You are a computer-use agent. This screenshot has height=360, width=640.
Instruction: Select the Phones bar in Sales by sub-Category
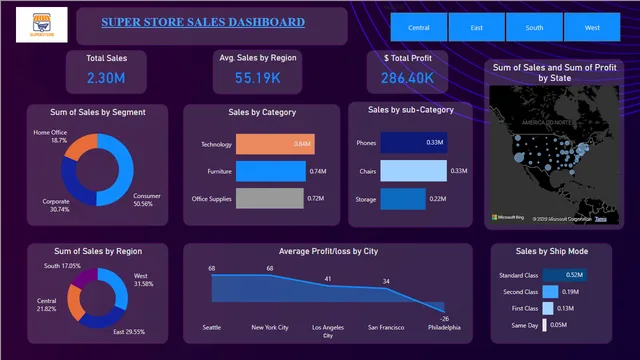(413, 142)
